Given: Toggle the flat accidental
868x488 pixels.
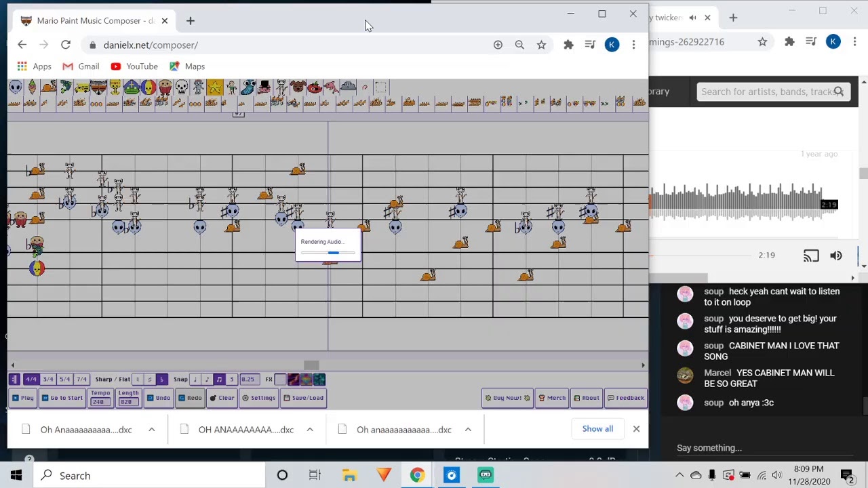Looking at the screenshot, I should (x=161, y=380).
